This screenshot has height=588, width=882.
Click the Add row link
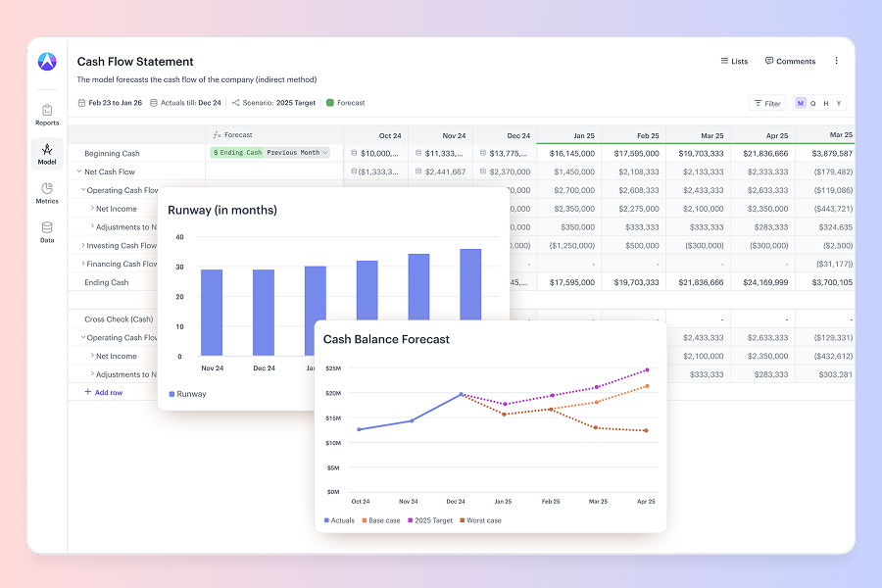click(104, 392)
